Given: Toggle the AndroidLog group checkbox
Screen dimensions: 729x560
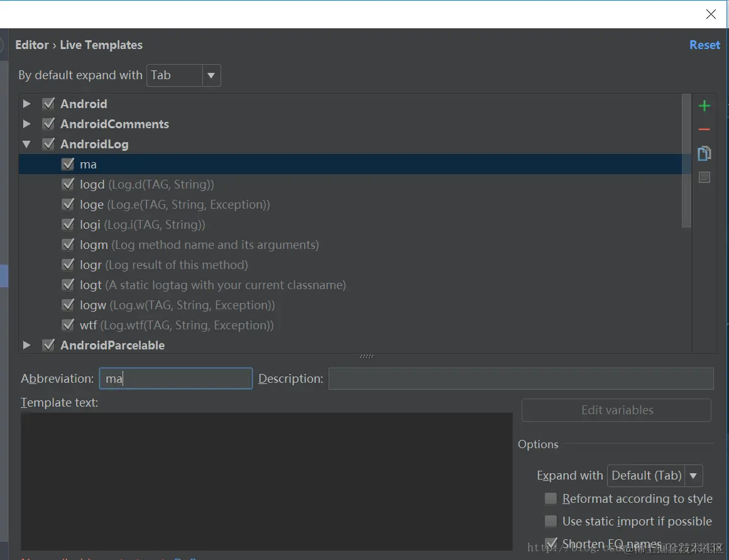Looking at the screenshot, I should click(x=48, y=144).
